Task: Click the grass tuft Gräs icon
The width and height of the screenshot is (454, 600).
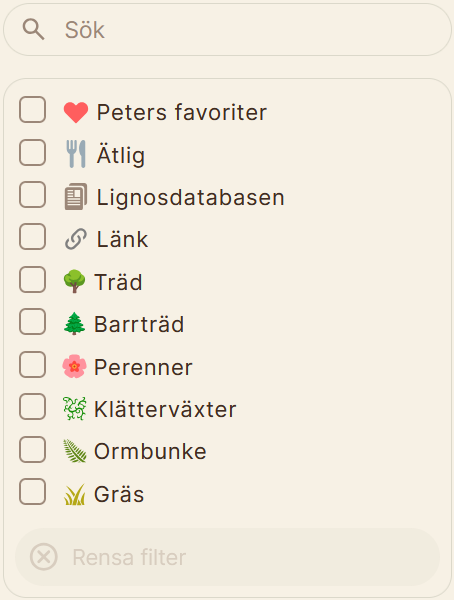Action: [74, 494]
